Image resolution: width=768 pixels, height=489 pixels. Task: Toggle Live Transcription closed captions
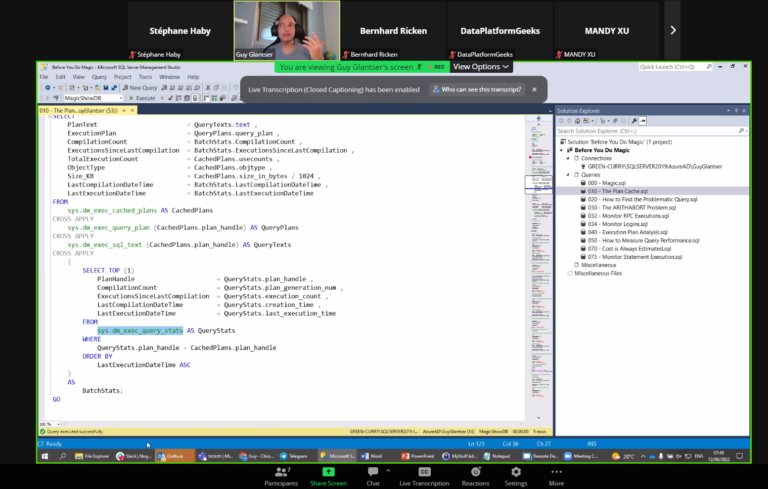pos(424,472)
